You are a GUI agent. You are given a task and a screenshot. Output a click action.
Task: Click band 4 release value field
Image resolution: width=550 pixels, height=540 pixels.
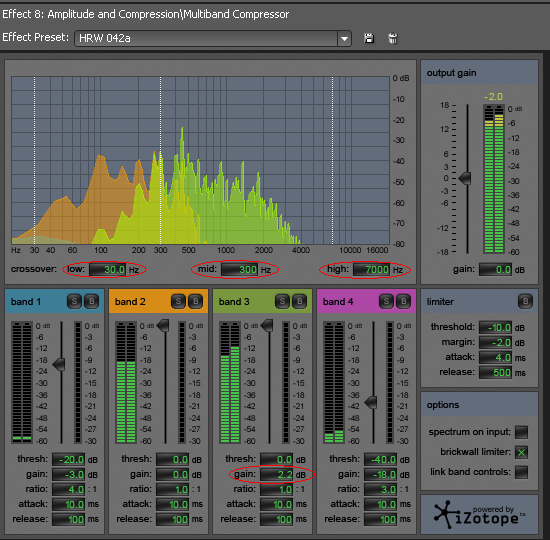coord(380,520)
